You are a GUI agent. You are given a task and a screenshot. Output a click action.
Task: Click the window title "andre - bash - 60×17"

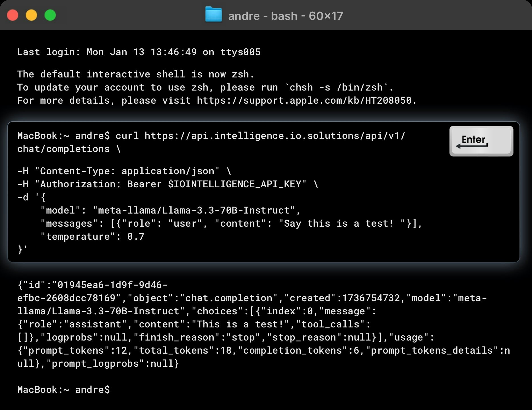[286, 16]
